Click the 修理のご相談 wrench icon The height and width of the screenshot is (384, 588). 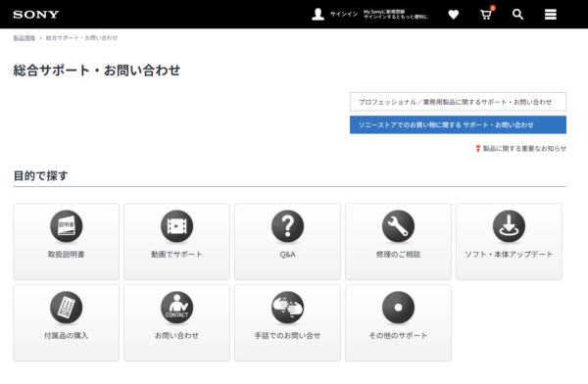[398, 226]
